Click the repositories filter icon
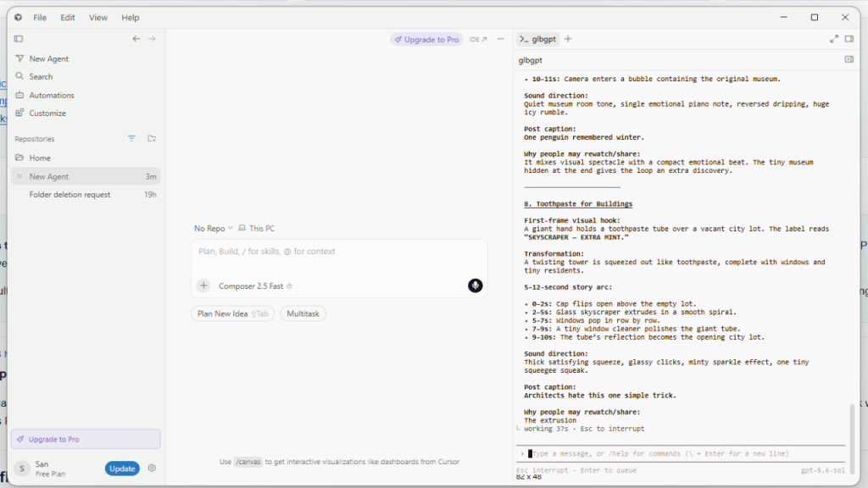Screen dimensions: 868x488 (x=131, y=138)
